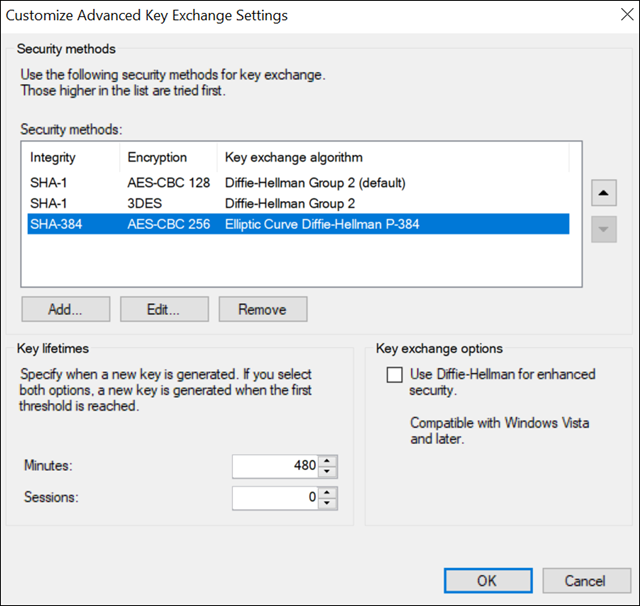Select the SHA-384 AES-CBC 256 row

pos(298,224)
